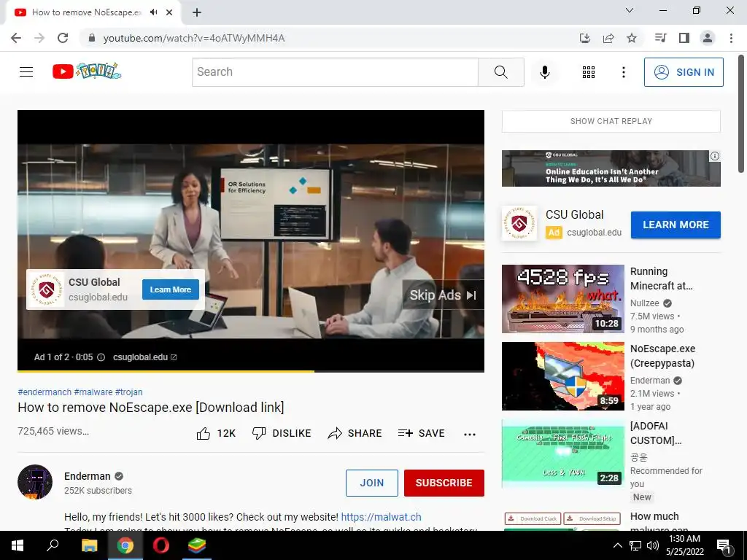Viewport: 747px width, 560px height.
Task: Open the #endermanch hashtag
Action: click(x=44, y=392)
